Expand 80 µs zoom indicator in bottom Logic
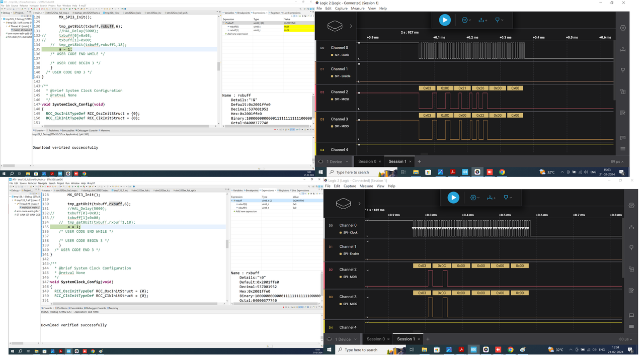The image size is (644, 363). [625, 339]
